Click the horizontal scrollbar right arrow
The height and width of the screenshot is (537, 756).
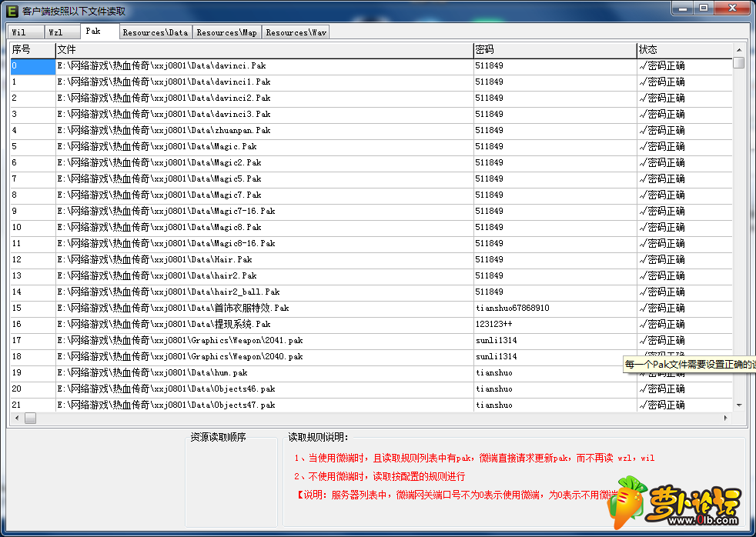click(726, 418)
